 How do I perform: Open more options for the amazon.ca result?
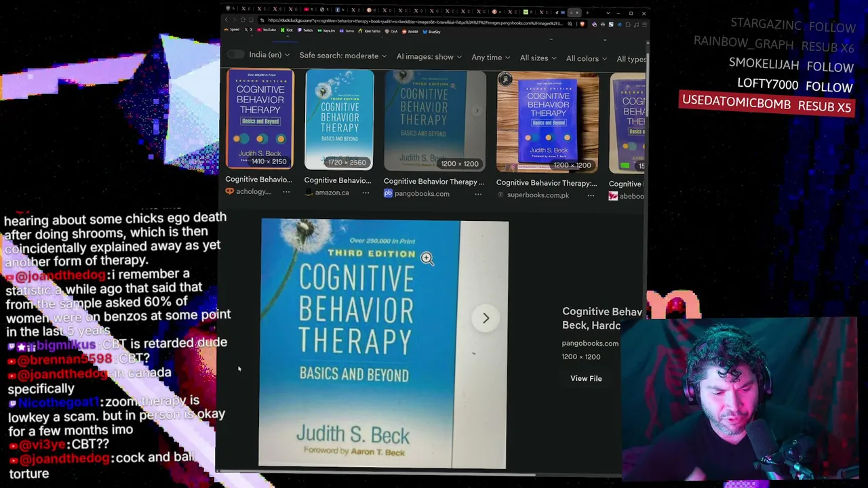[x=366, y=192]
